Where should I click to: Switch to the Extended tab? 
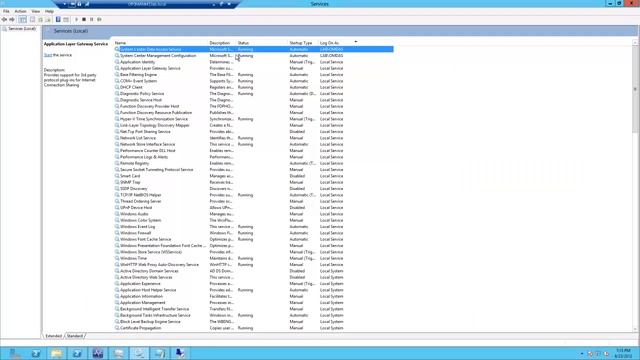(x=53, y=336)
